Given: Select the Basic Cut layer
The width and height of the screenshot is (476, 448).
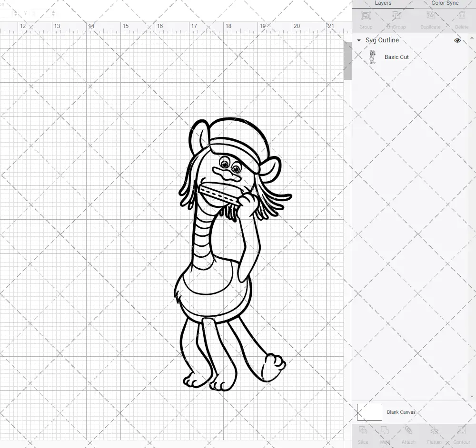Looking at the screenshot, I should (397, 57).
